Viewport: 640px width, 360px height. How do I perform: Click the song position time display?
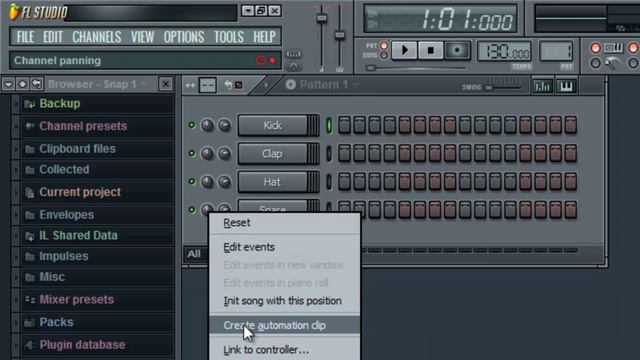[440, 19]
